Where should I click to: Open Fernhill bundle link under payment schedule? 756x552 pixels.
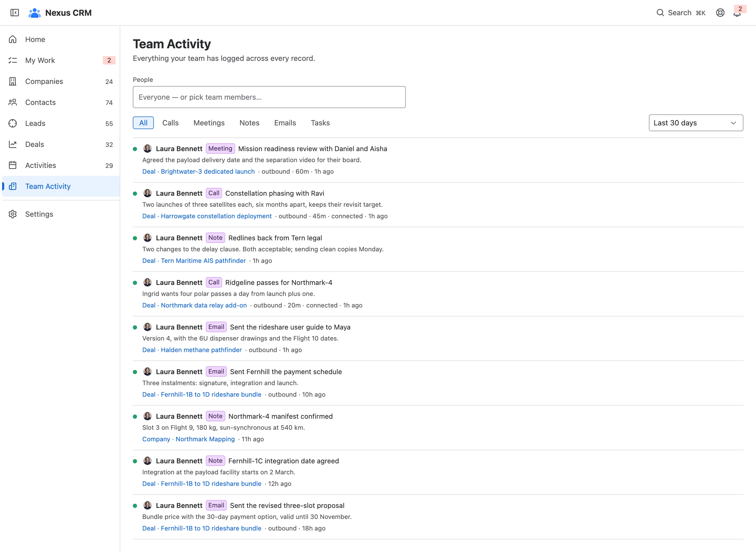pyautogui.click(x=202, y=395)
